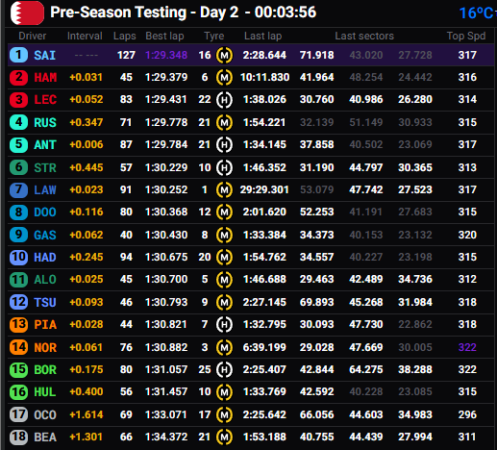The width and height of the screenshot is (497, 450).
Task: Click SAI's purple best lap 1:29.348
Action: (166, 55)
